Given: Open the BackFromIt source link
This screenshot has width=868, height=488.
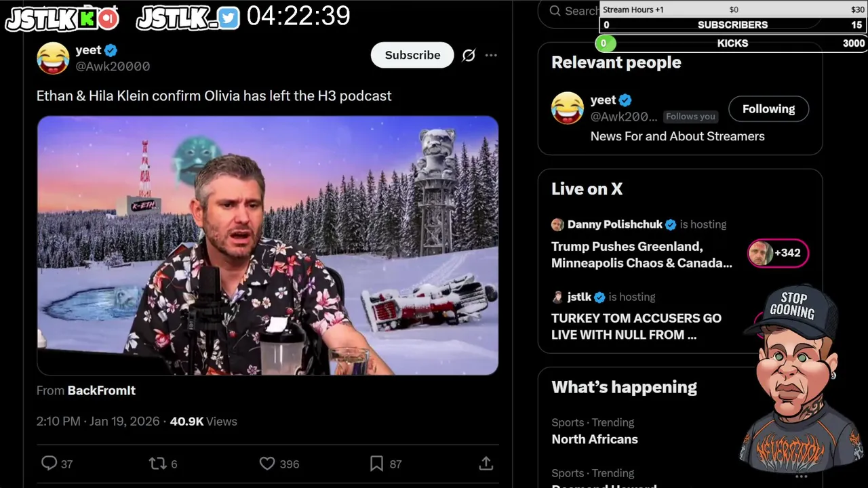Looking at the screenshot, I should (x=102, y=390).
